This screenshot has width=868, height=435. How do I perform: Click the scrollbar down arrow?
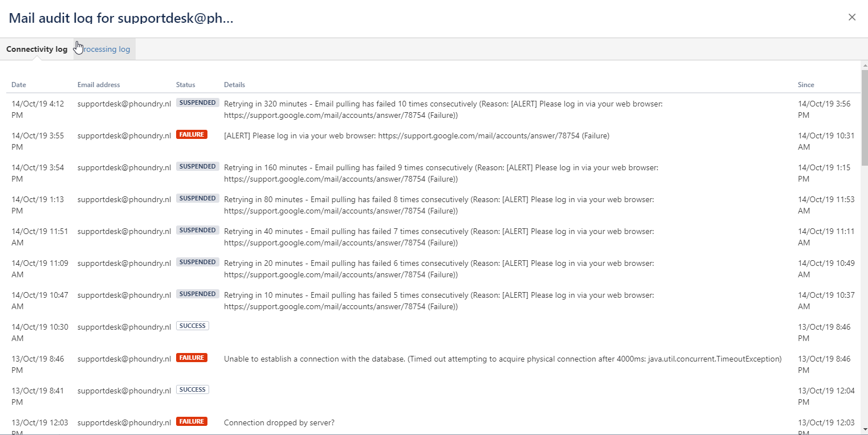(x=864, y=429)
